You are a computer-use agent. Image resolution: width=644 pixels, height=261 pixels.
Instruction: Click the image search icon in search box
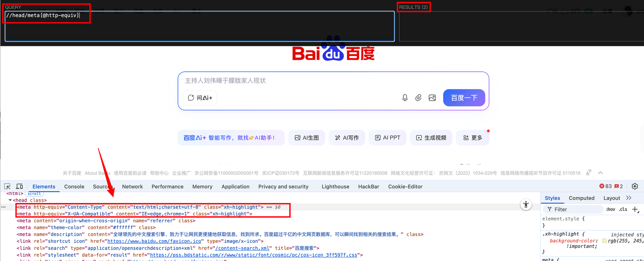pos(432,98)
